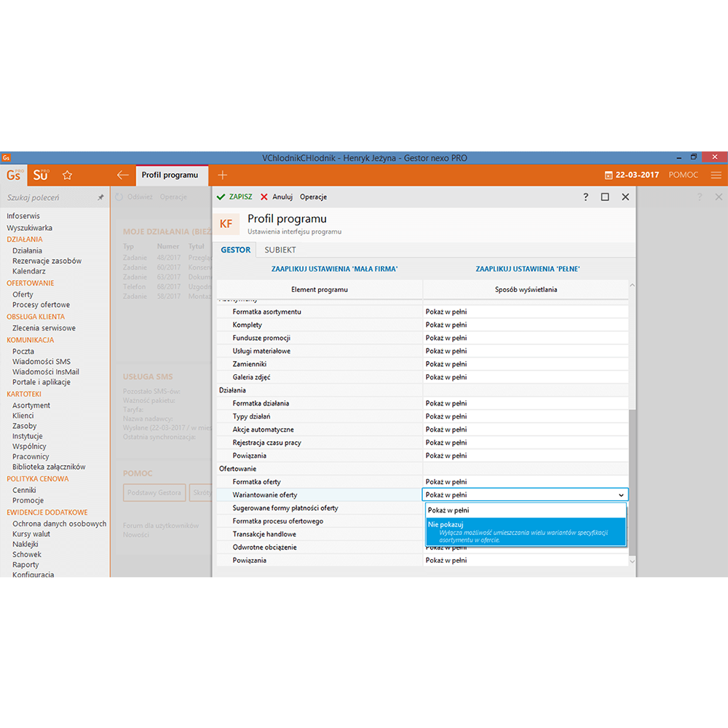Click the Gestor Gs module icon
Viewport: 728px width, 728px height.
(15, 175)
